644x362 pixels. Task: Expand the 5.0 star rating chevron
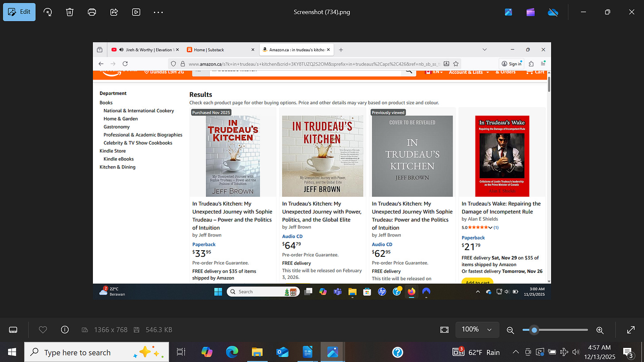pos(491,227)
